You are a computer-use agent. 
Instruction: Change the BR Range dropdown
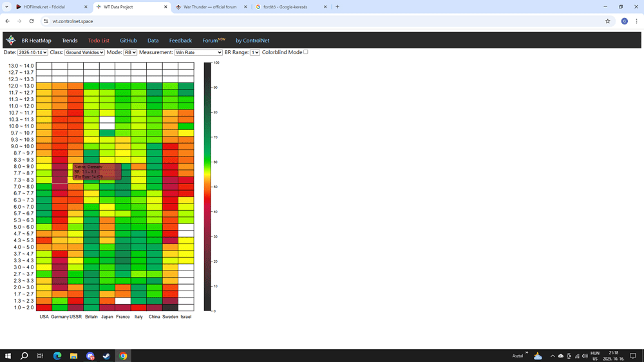[x=255, y=53]
